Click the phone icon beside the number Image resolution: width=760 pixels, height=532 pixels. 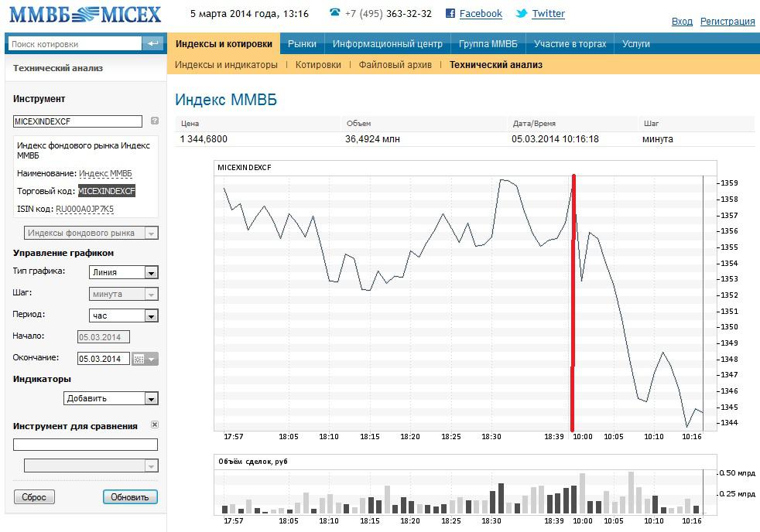[x=334, y=12]
